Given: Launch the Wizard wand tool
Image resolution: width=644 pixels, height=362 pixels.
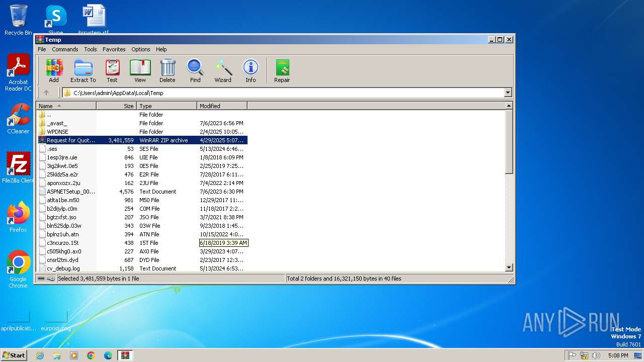Looking at the screenshot, I should [223, 70].
